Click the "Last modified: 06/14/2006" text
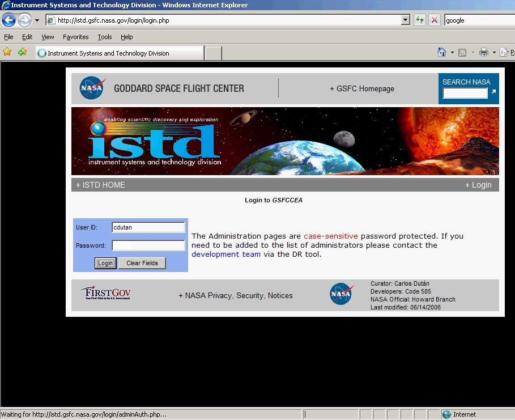 click(x=406, y=307)
